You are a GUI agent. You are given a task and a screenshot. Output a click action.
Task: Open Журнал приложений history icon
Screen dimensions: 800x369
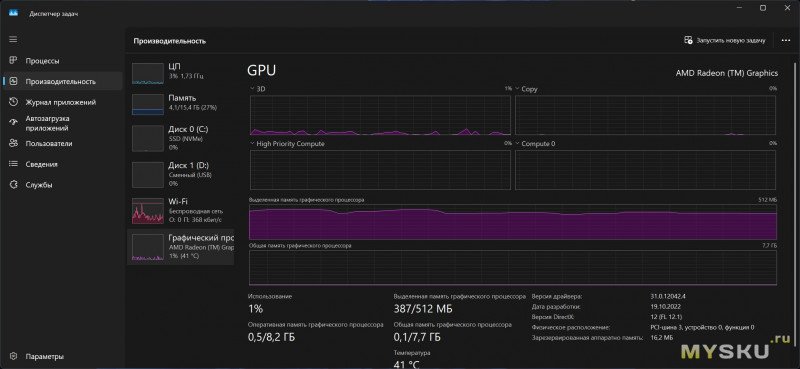(x=14, y=102)
